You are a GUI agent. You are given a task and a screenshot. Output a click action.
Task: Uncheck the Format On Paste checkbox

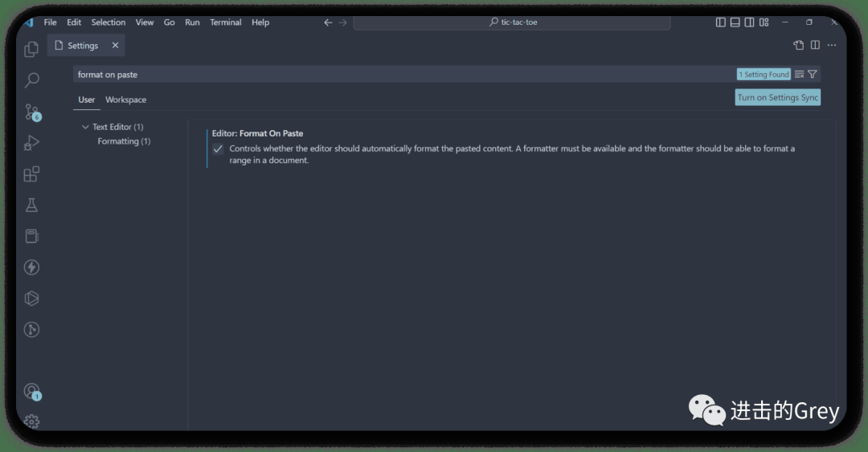tap(218, 149)
